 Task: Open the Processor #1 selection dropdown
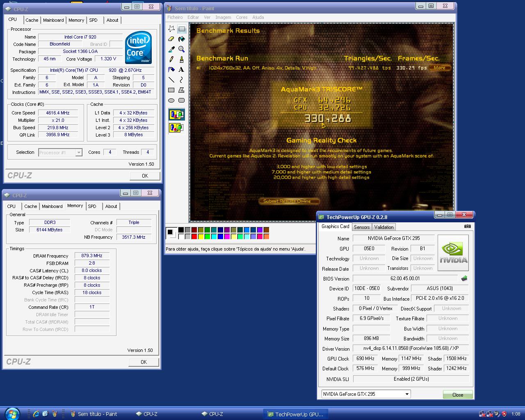pyautogui.click(x=60, y=153)
